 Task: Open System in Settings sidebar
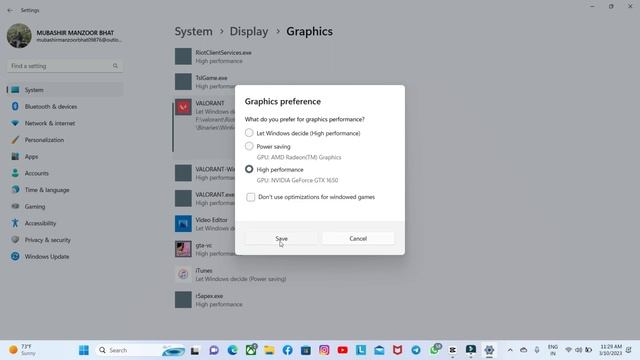pyautogui.click(x=65, y=90)
